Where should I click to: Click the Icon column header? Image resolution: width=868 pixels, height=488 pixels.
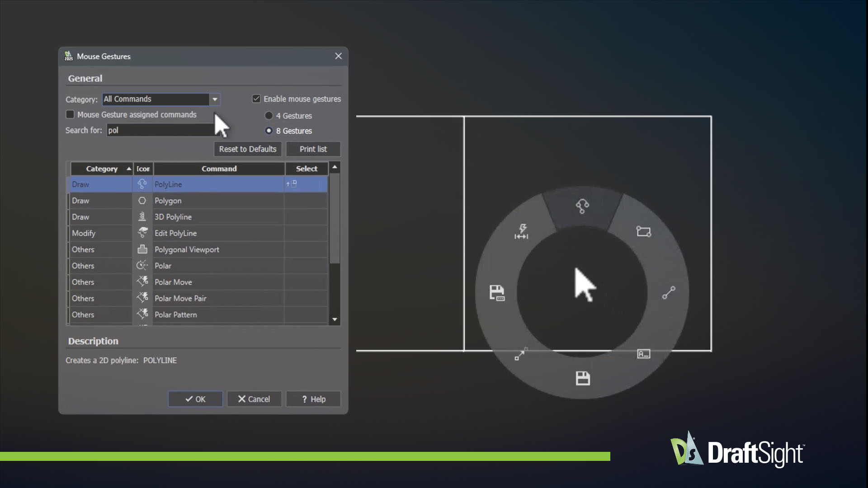pos(143,169)
